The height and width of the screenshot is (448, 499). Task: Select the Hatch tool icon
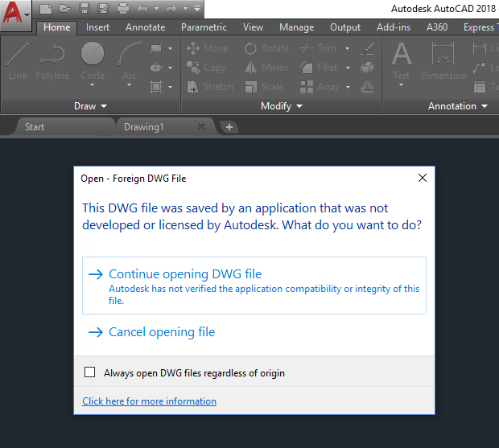point(156,87)
